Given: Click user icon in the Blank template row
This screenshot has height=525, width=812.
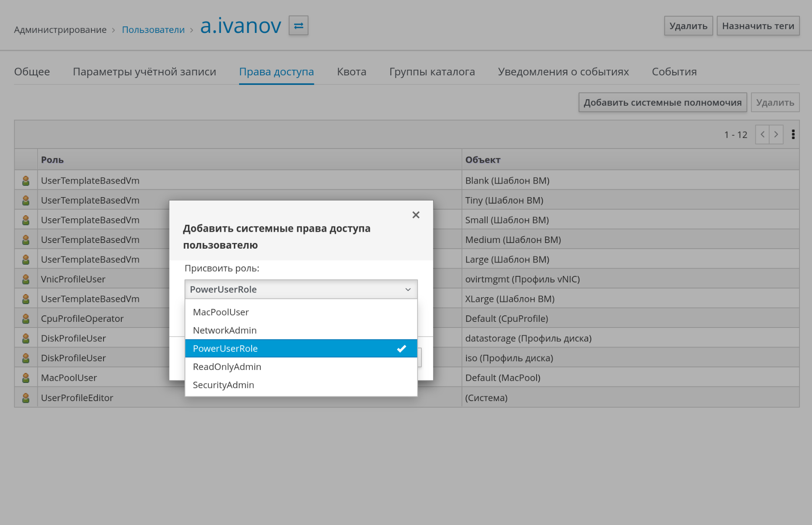Looking at the screenshot, I should (x=26, y=181).
